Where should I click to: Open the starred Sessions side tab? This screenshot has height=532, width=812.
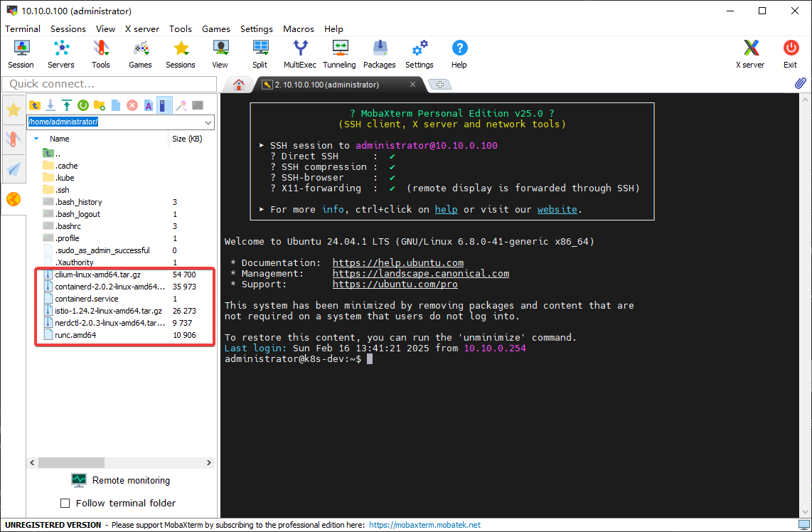14,110
